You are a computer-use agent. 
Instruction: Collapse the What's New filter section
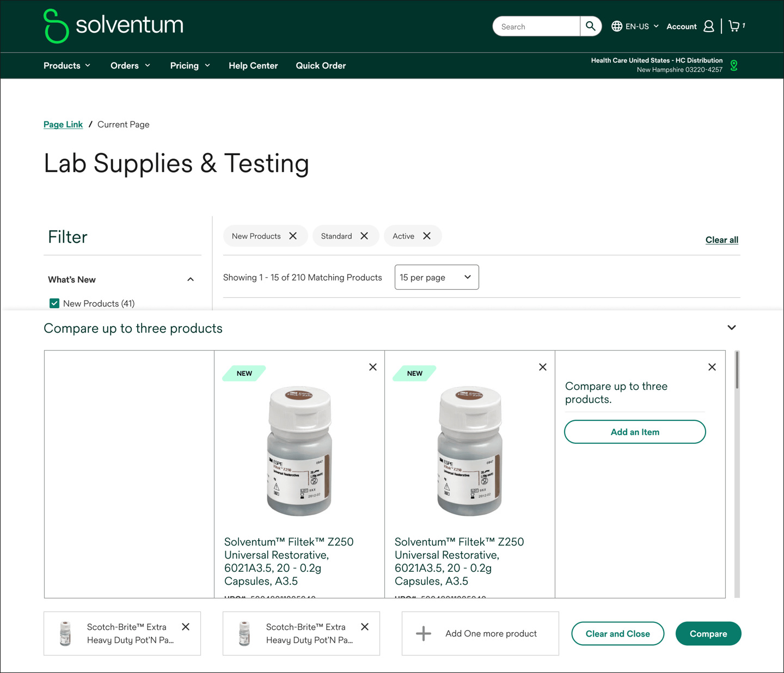191,279
